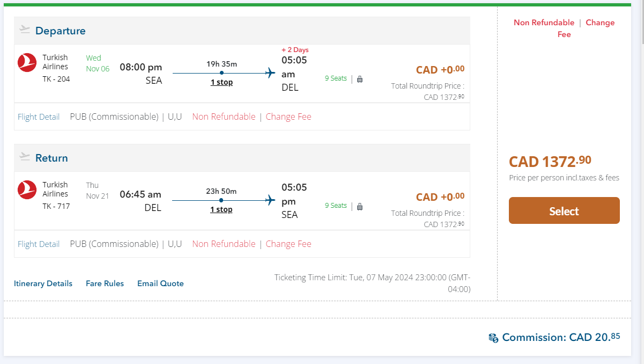
Task: View the Fare Rules link
Action: point(105,283)
